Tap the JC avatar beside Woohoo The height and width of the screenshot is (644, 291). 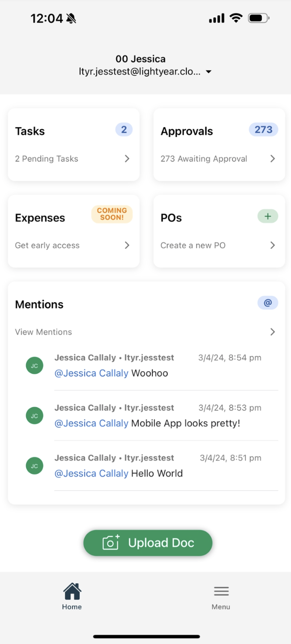[x=35, y=365]
